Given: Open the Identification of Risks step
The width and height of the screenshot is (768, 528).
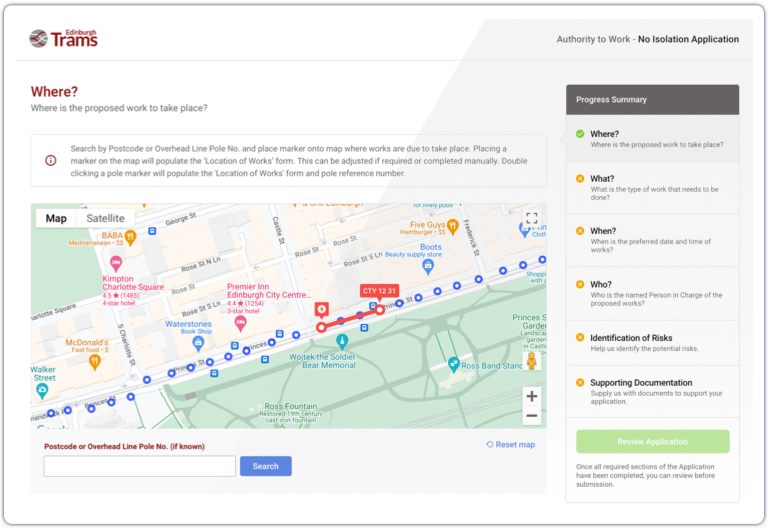Looking at the screenshot, I should coord(652,343).
